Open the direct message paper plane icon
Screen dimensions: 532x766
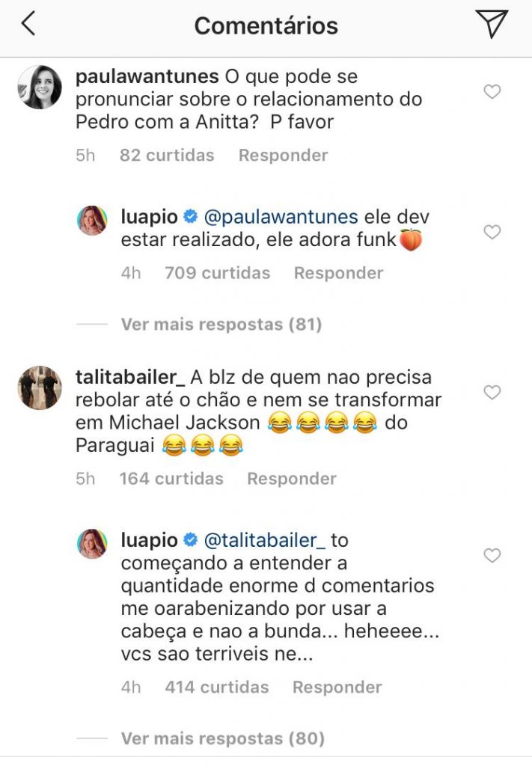[x=492, y=24]
